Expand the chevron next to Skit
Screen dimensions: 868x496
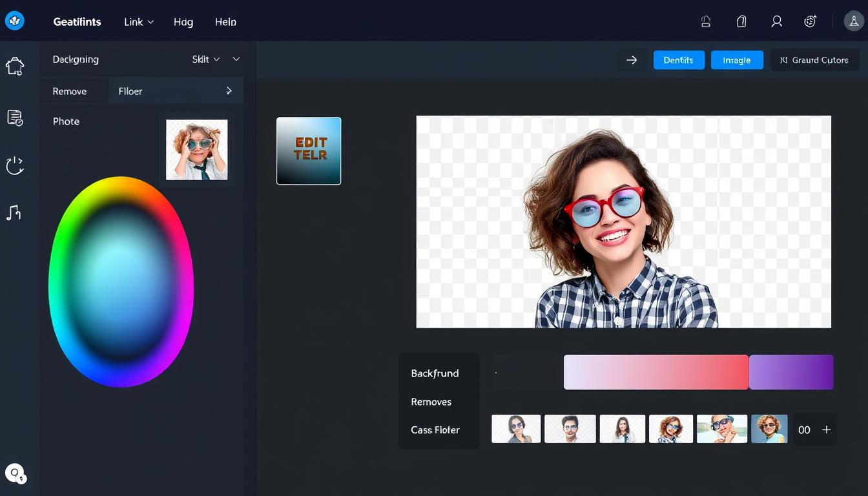tap(236, 59)
